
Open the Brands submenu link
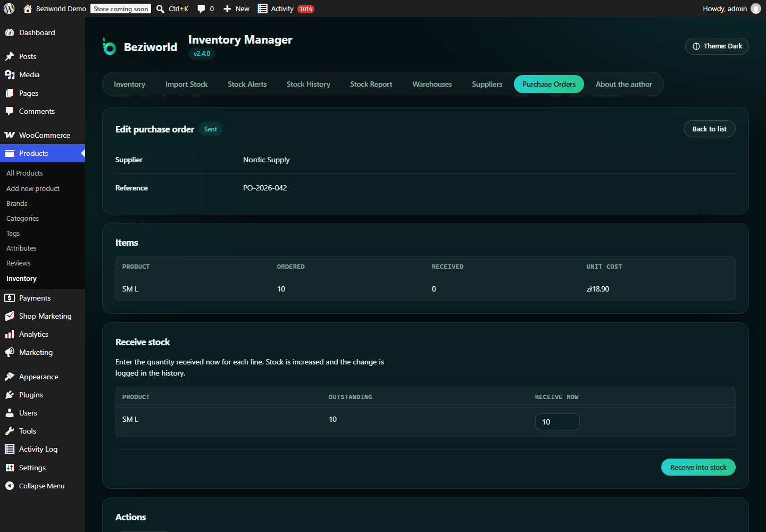click(x=16, y=203)
